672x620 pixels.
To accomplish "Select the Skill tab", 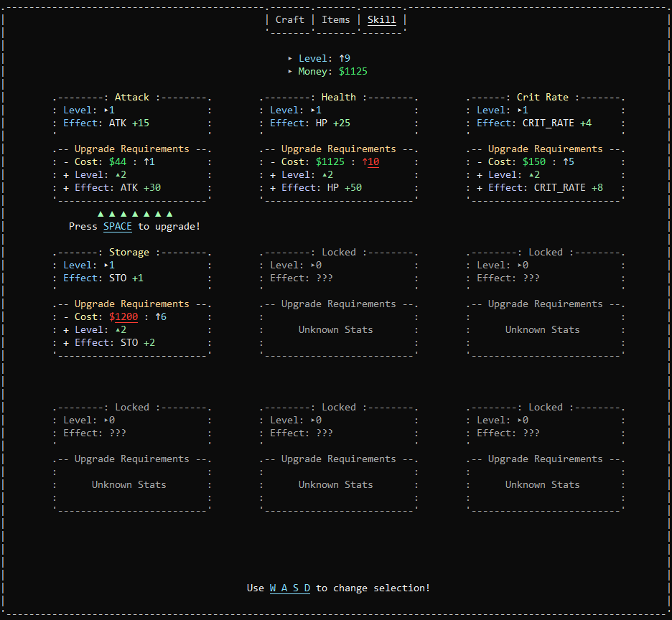I will (x=381, y=19).
